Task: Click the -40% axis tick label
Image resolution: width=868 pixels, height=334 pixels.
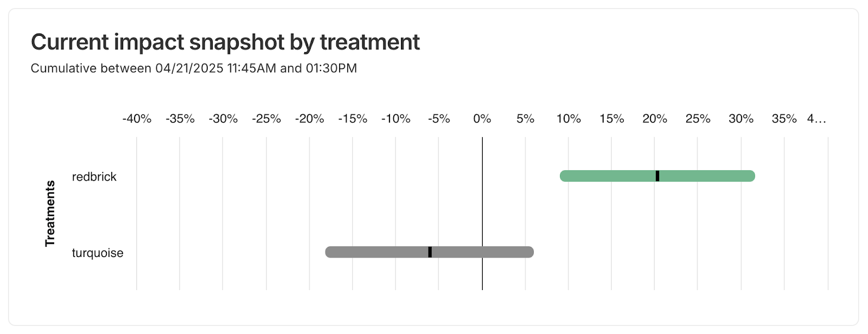Action: point(137,119)
